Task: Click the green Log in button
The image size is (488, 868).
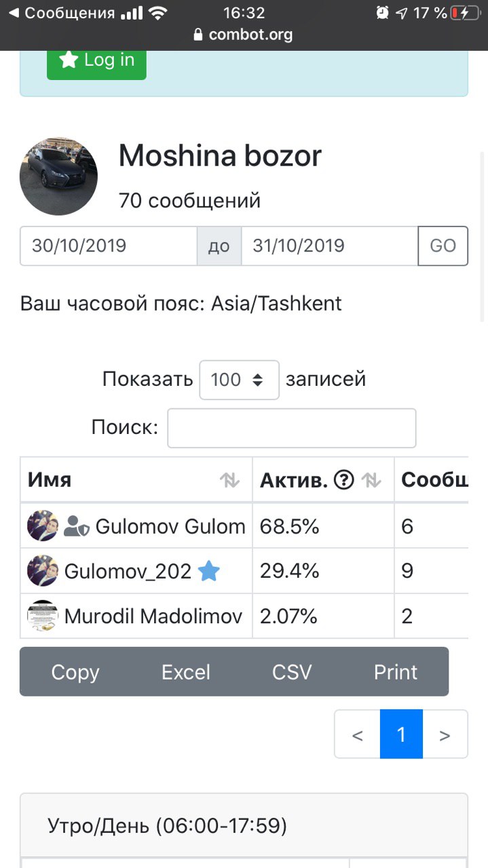Action: [96, 60]
